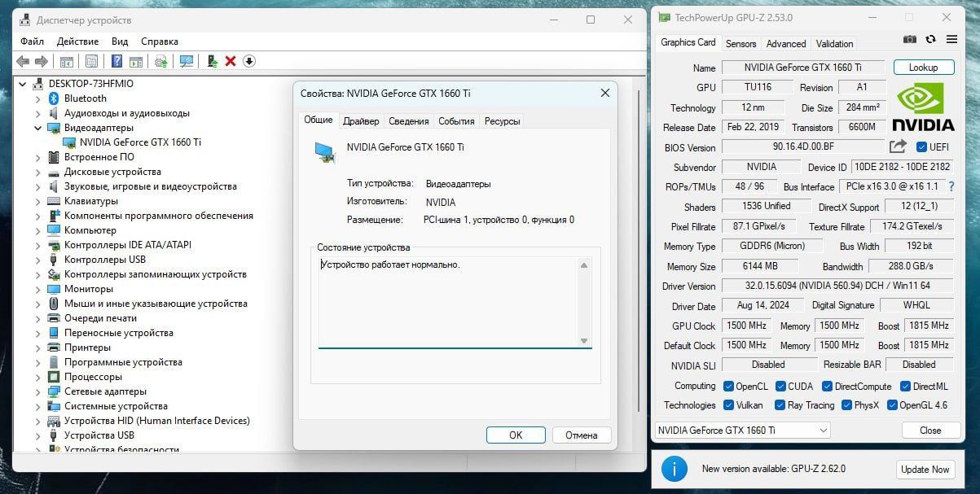
Task: Click the BIOS Version field 90.16.4D.00.BF
Action: click(x=803, y=147)
